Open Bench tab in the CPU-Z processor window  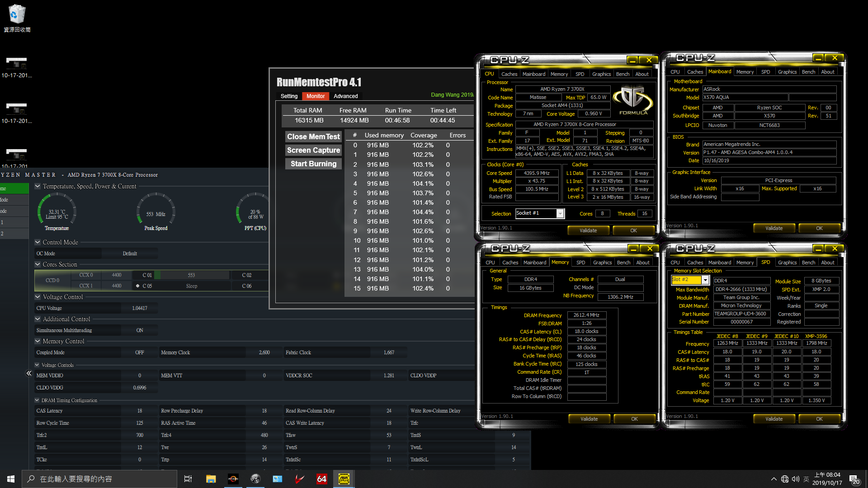coord(623,74)
